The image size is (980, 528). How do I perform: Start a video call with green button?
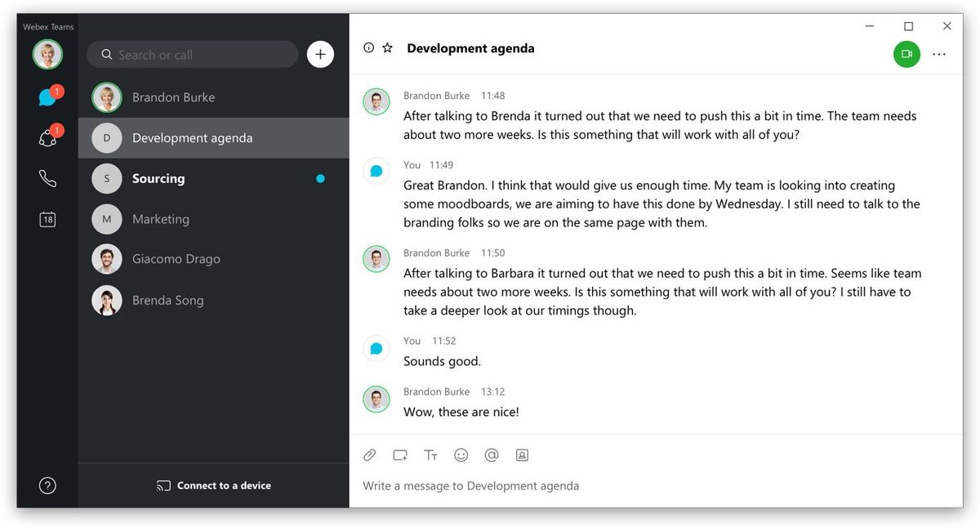pyautogui.click(x=906, y=54)
